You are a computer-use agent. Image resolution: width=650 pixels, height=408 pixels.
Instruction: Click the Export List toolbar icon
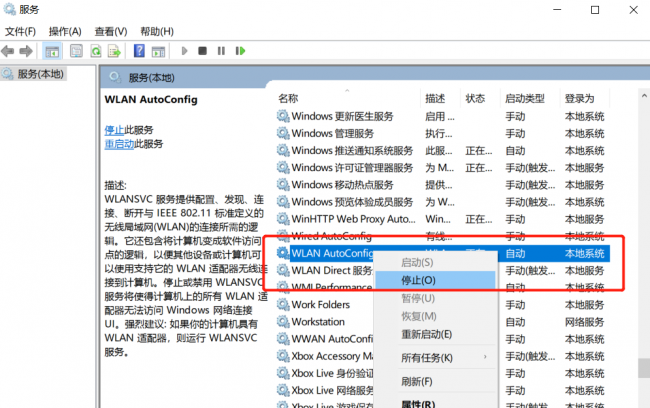[x=114, y=51]
